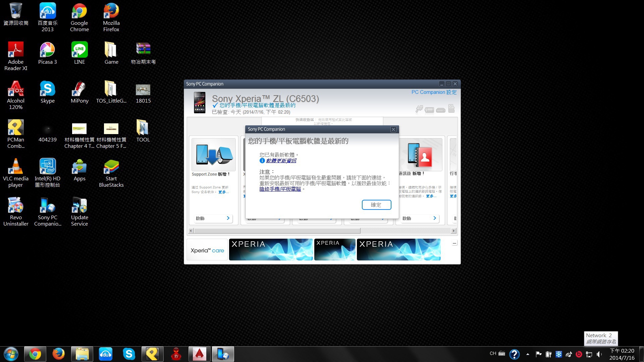Open the Xperia care banner
This screenshot has width=644, height=362.
click(x=207, y=250)
